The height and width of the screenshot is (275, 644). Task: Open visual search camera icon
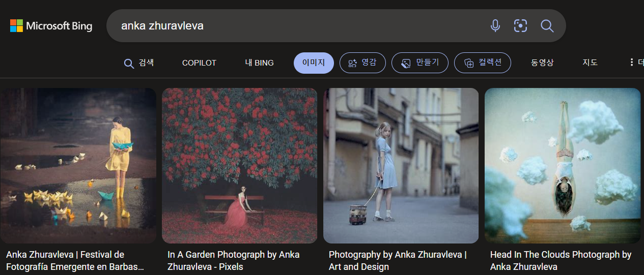point(520,26)
